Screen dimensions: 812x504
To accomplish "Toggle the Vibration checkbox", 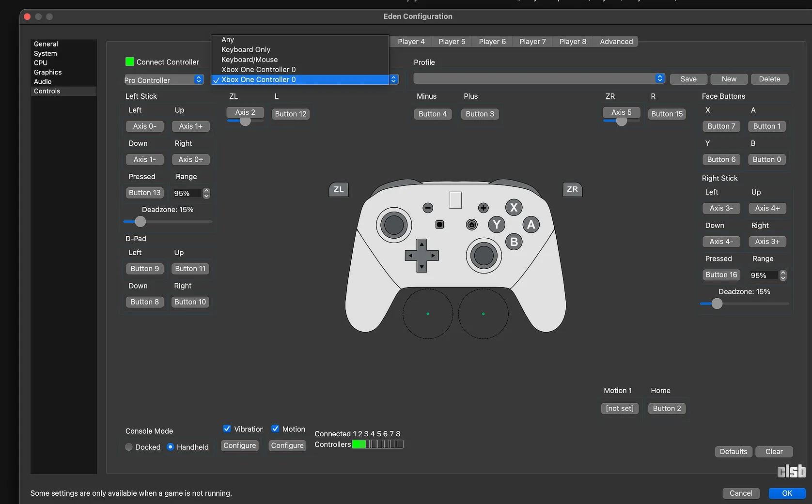I will (227, 429).
